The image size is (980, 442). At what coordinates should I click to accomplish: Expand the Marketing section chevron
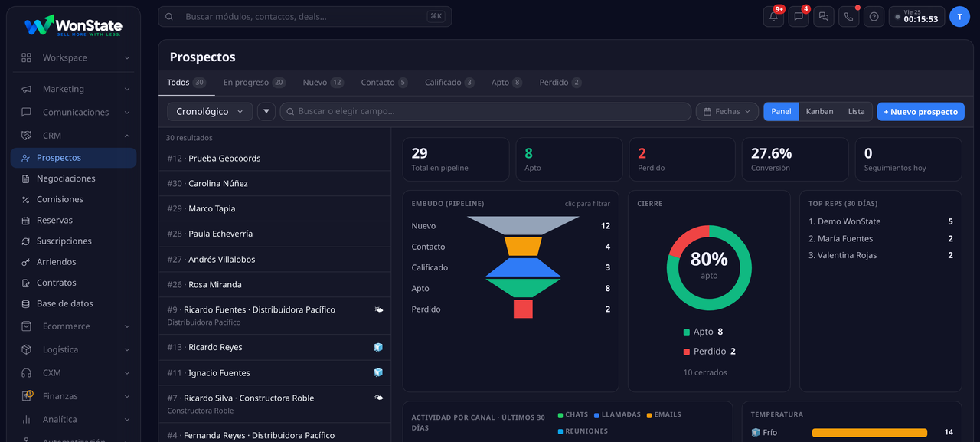pos(127,89)
